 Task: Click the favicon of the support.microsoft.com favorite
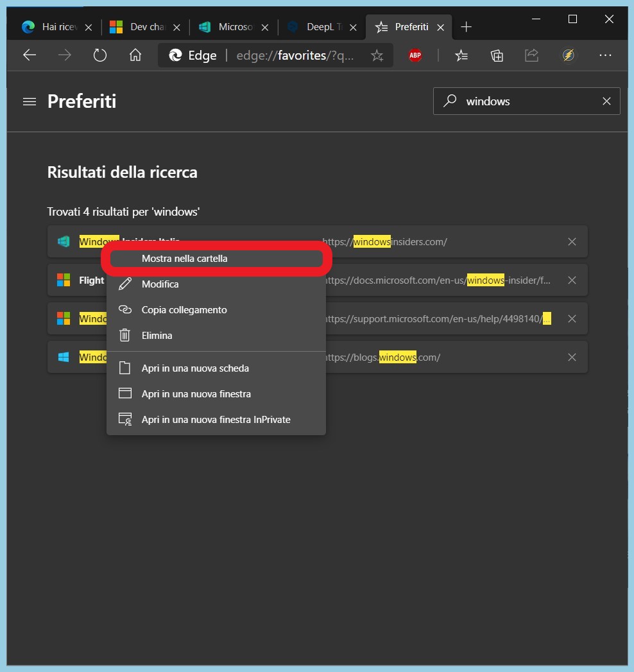tap(64, 319)
